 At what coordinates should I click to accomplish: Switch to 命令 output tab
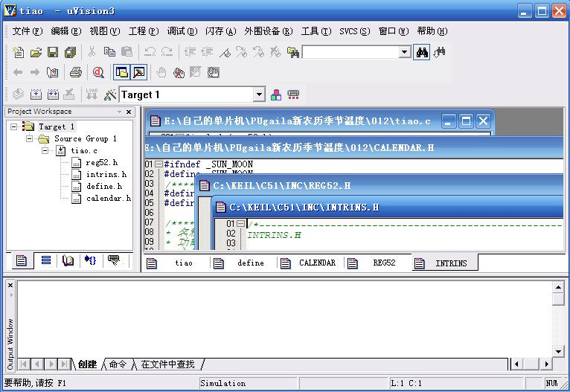click(x=118, y=364)
